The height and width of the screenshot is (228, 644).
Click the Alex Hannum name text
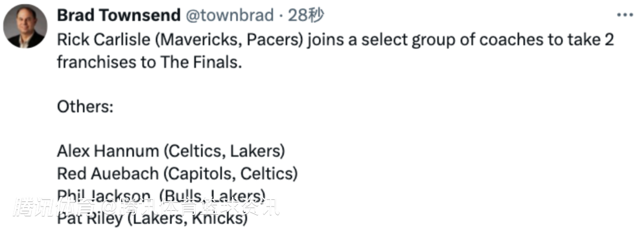[x=107, y=152]
